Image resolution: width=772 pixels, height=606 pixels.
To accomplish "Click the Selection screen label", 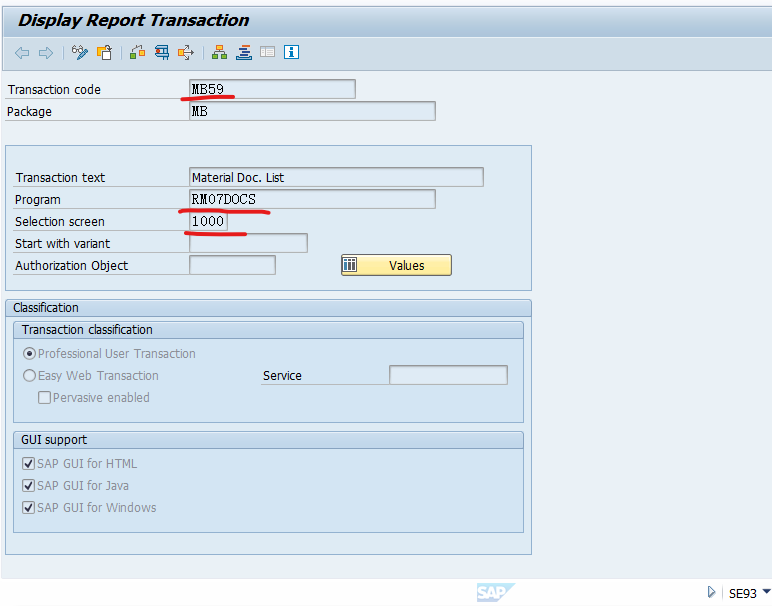I will pyautogui.click(x=60, y=222).
